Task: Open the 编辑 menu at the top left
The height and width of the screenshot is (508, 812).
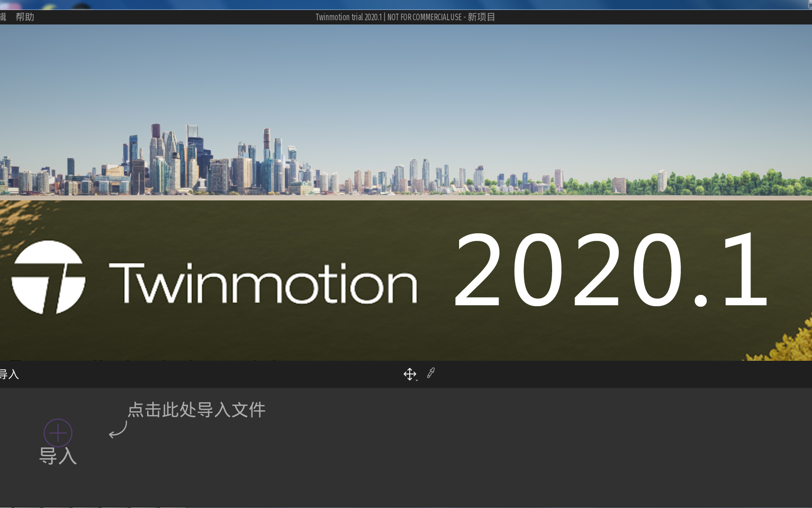Action: [3, 17]
